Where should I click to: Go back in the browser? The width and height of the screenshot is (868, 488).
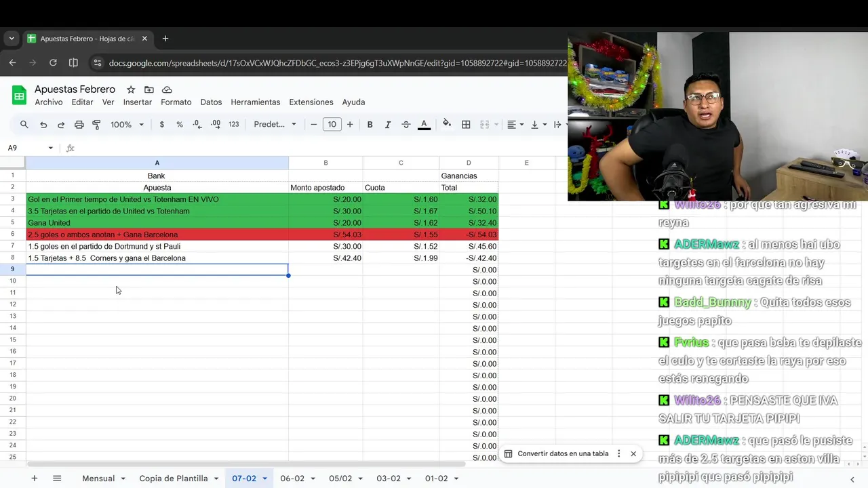12,63
